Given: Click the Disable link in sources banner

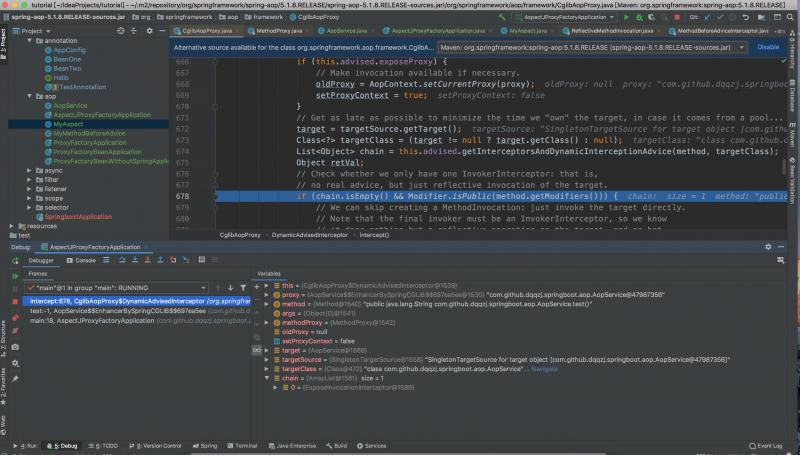Looking at the screenshot, I should 767,47.
